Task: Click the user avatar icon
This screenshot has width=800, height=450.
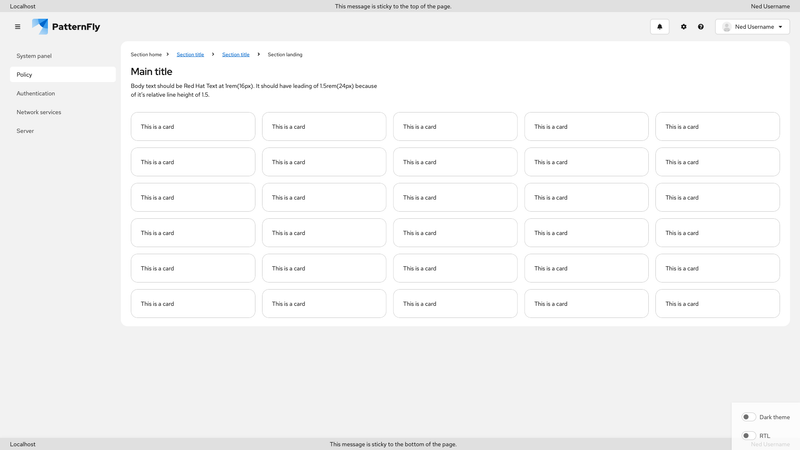Action: point(727,27)
